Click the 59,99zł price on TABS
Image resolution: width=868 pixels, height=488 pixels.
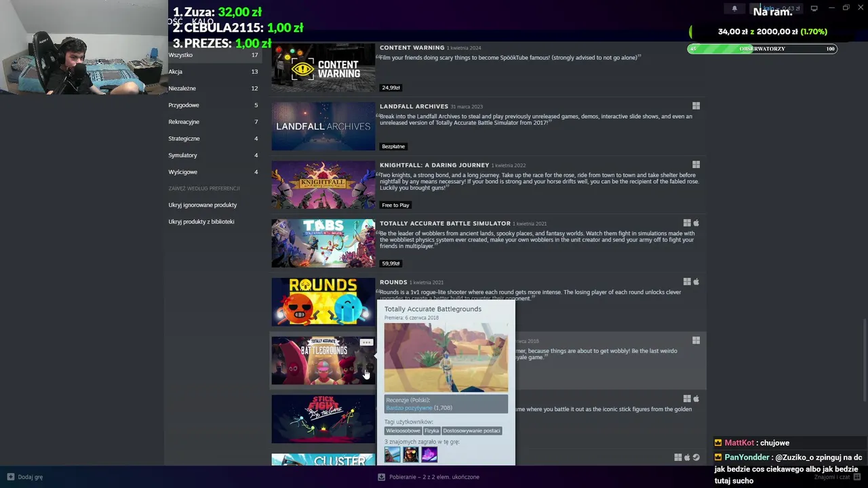(x=391, y=263)
